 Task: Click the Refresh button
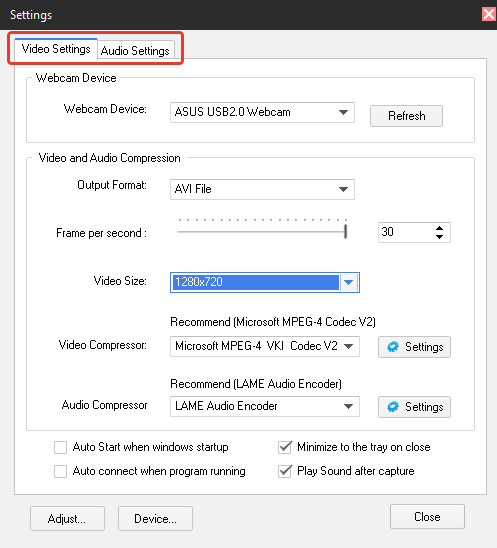(x=406, y=116)
